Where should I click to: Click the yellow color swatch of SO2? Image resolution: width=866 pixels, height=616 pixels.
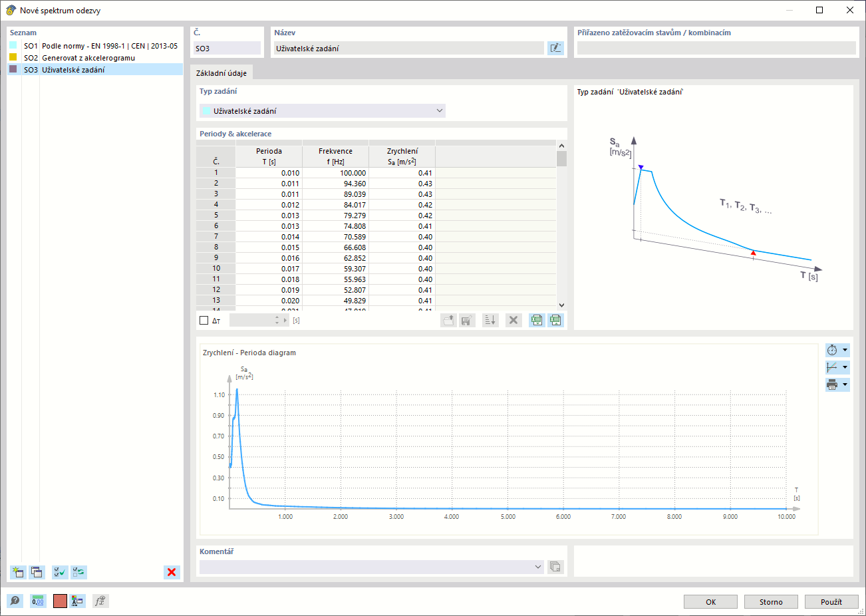[x=13, y=57]
